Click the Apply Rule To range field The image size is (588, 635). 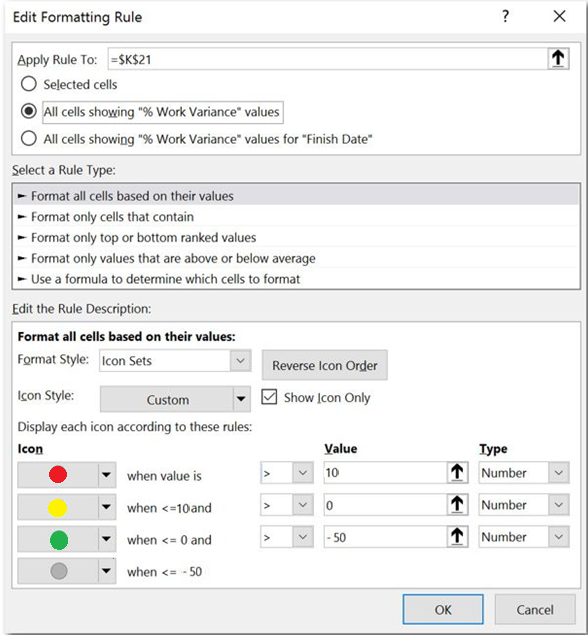tap(328, 59)
